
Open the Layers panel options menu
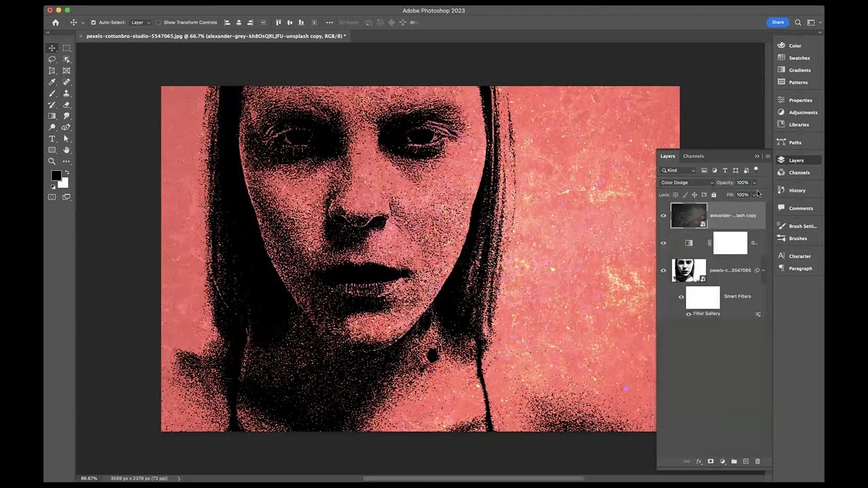(768, 157)
